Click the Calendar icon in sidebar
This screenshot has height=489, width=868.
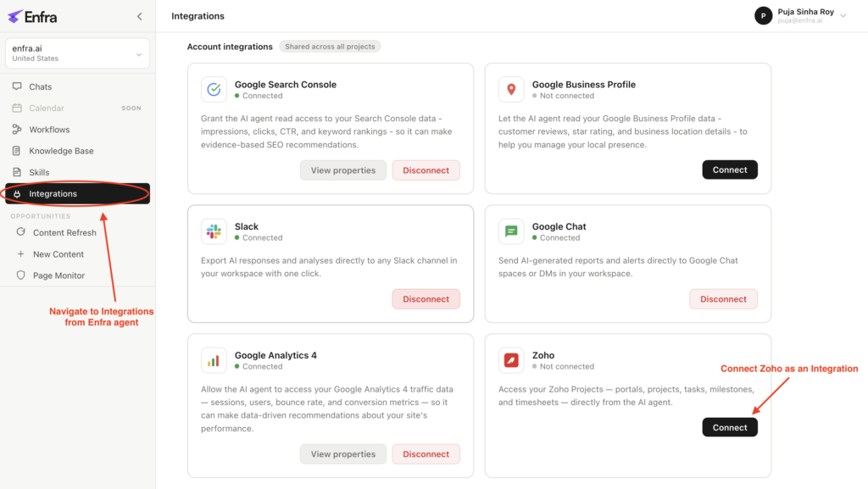tap(17, 108)
